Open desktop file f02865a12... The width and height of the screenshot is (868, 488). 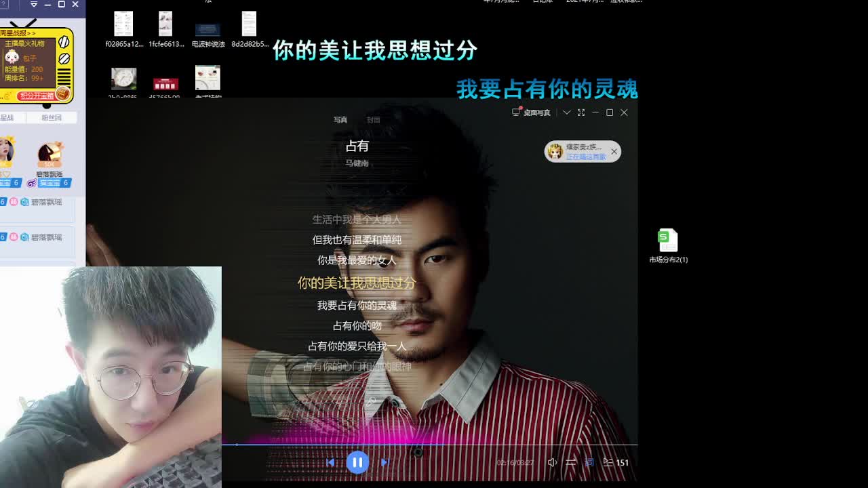124,29
